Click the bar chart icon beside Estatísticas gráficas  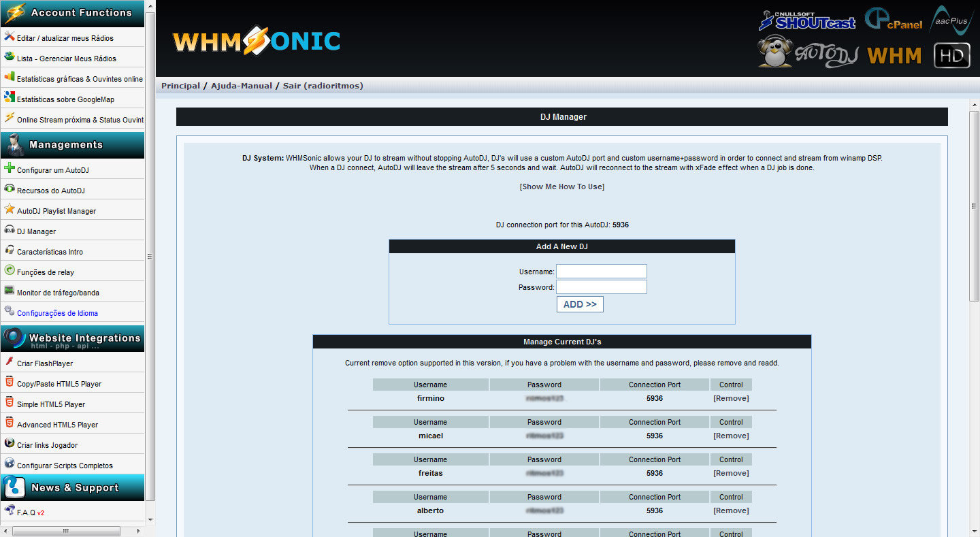(9, 77)
